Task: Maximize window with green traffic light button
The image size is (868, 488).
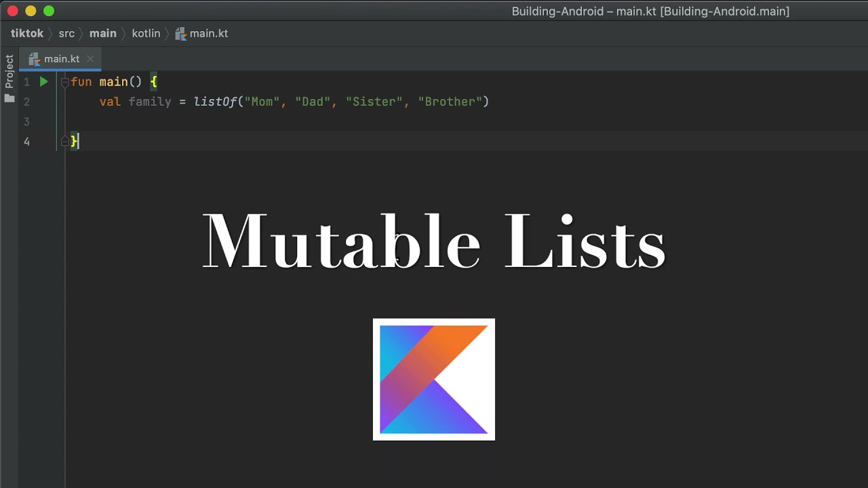Action: (x=48, y=11)
